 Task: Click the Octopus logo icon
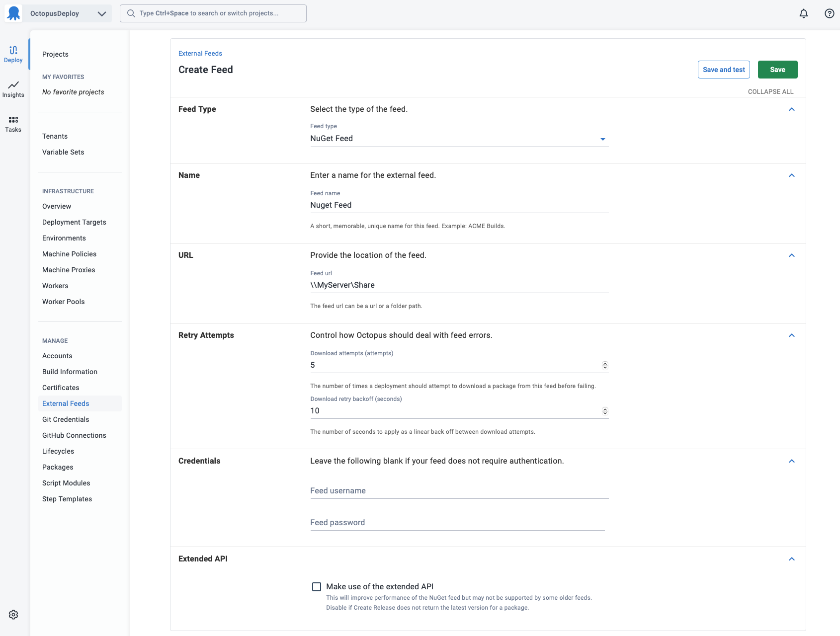point(14,13)
